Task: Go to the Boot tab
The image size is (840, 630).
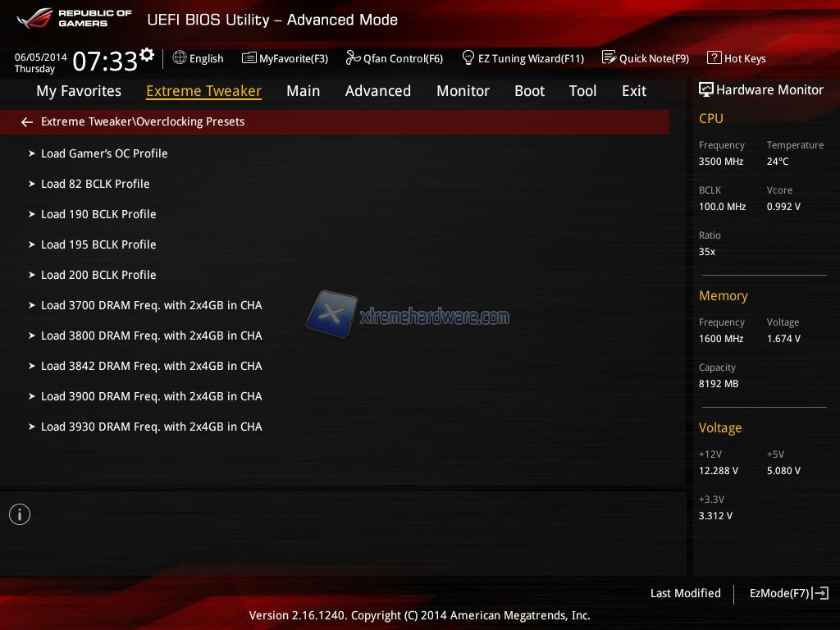Action: pyautogui.click(x=529, y=91)
